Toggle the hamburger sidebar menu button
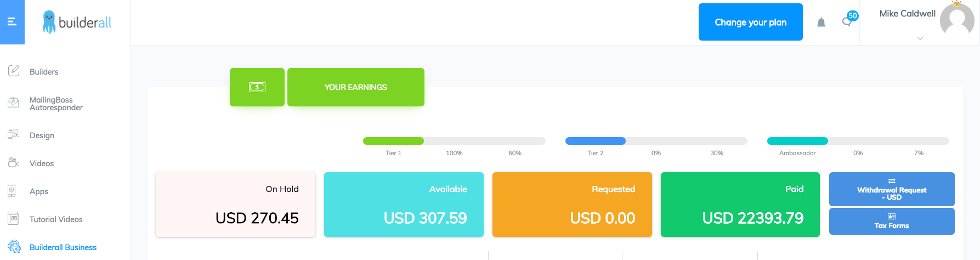This screenshot has width=980, height=260. (x=12, y=22)
